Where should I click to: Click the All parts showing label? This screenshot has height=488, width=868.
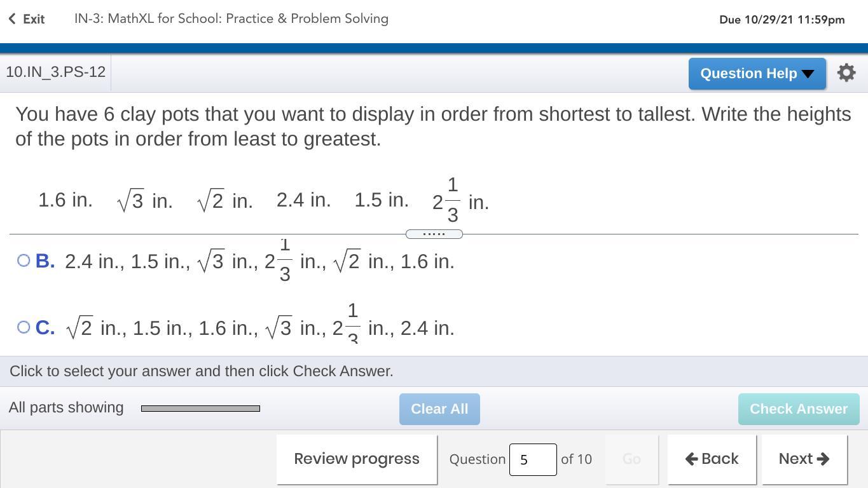coord(66,407)
